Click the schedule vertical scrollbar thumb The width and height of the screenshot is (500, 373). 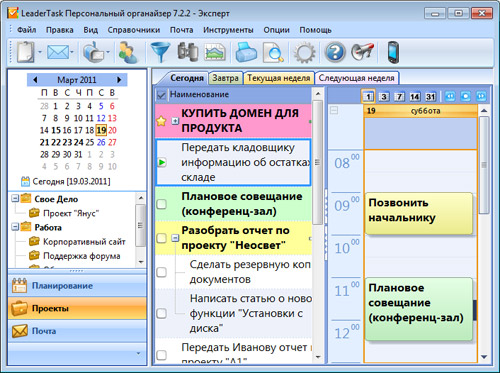pyautogui.click(x=484, y=165)
